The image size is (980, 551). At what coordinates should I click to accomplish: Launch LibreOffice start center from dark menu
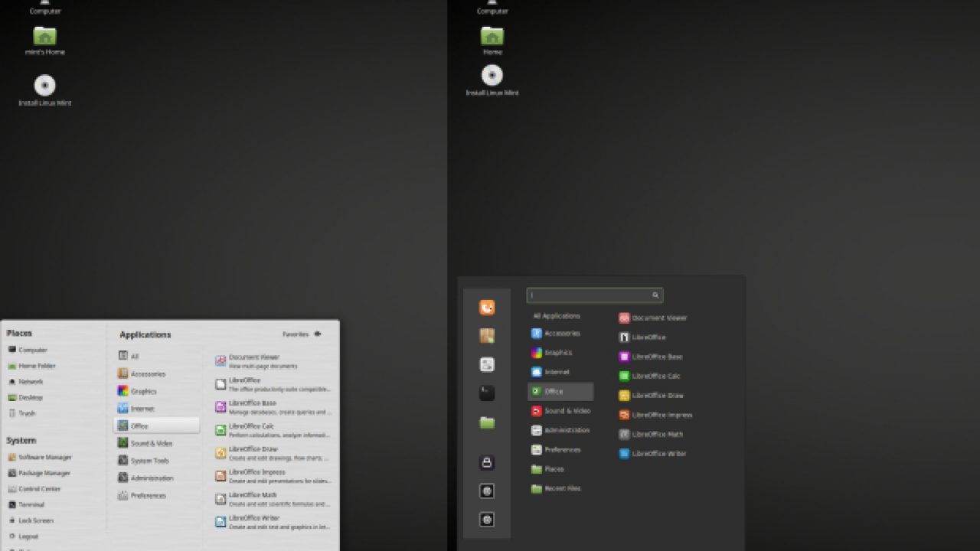pos(642,337)
